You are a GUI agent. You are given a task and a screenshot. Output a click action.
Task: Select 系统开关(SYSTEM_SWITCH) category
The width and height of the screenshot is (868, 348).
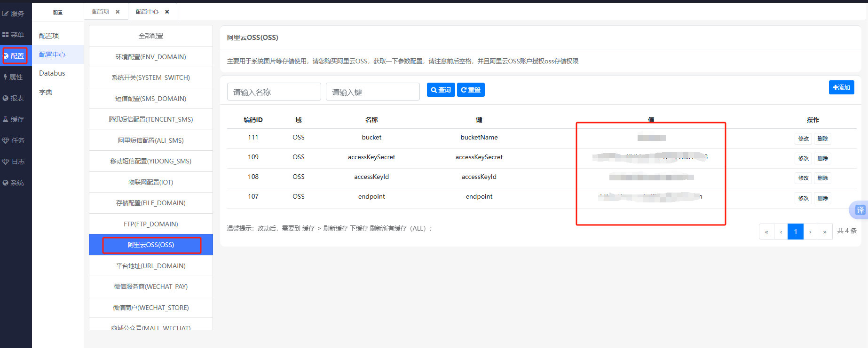coord(151,77)
